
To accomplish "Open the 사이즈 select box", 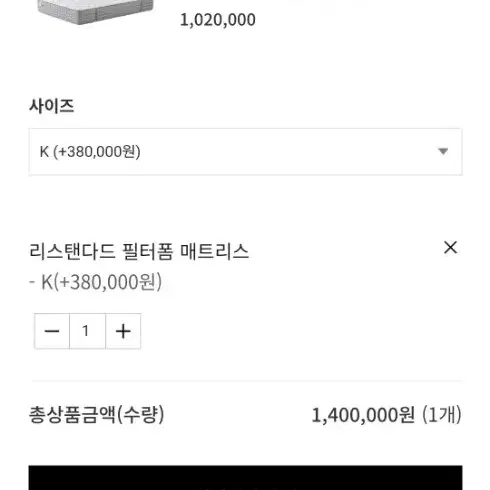I will point(245,152).
